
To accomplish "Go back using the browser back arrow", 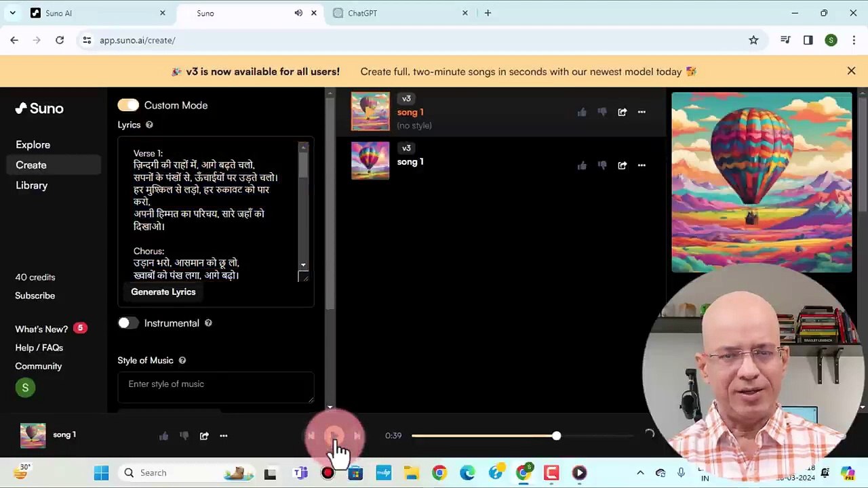I will click(14, 40).
